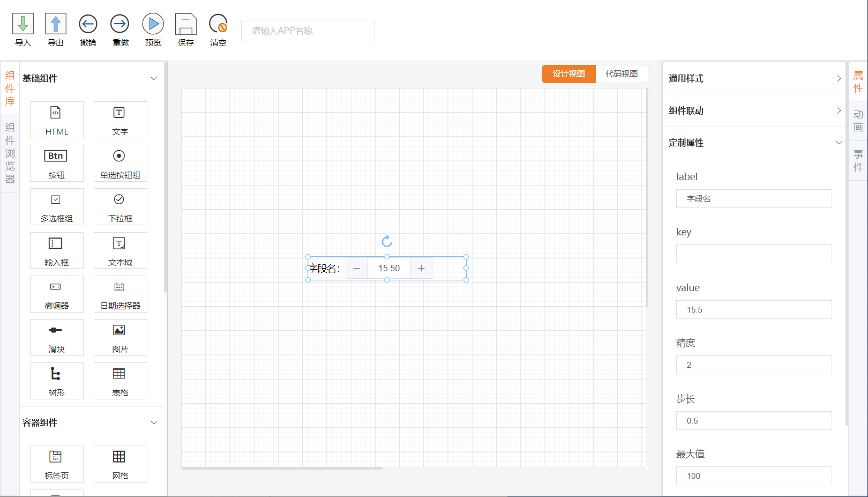Choose the 单选按钮组 radio group component
The height and width of the screenshot is (497, 868).
coord(120,163)
